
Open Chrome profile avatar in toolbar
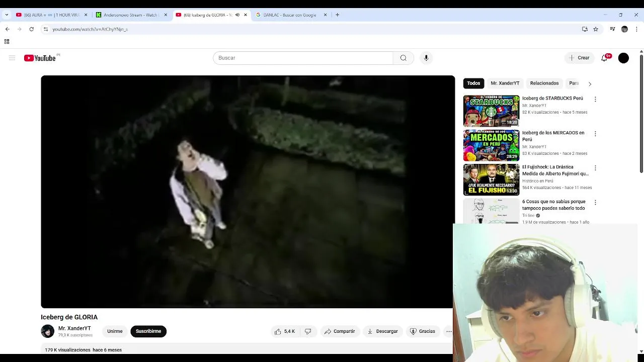[x=624, y=29]
